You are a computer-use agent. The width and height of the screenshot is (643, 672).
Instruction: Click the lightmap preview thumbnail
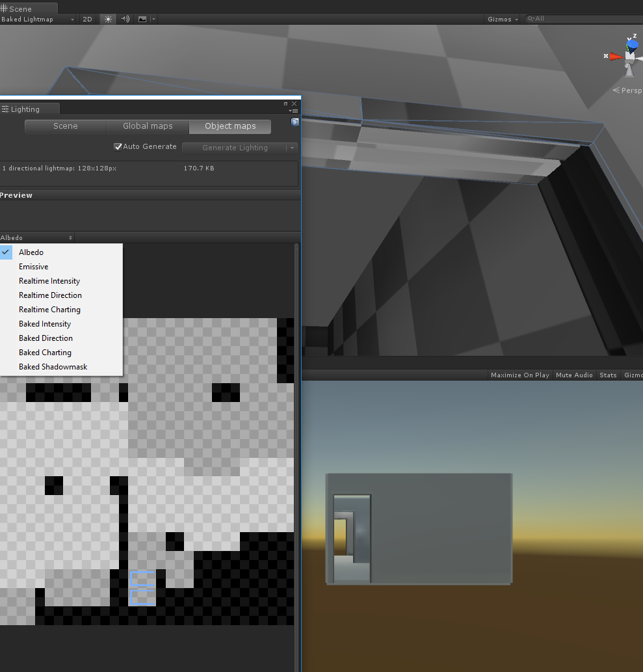[147, 472]
